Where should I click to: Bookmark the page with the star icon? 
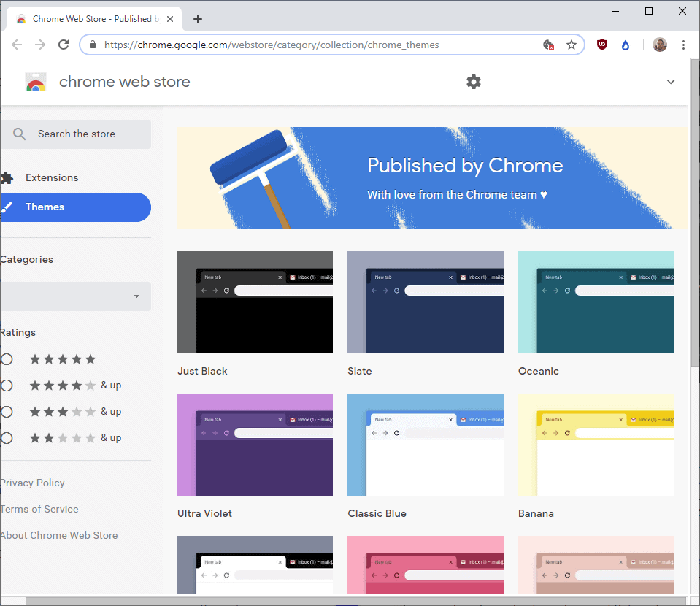tap(572, 45)
